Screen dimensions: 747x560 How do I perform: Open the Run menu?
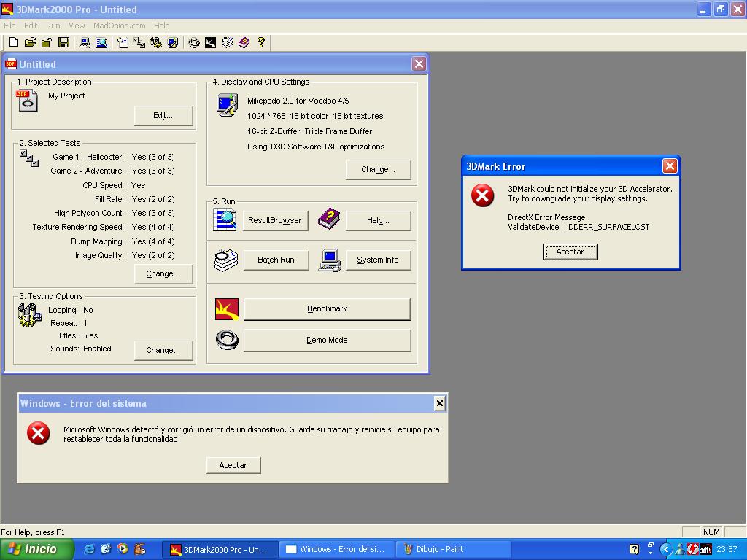click(53, 26)
